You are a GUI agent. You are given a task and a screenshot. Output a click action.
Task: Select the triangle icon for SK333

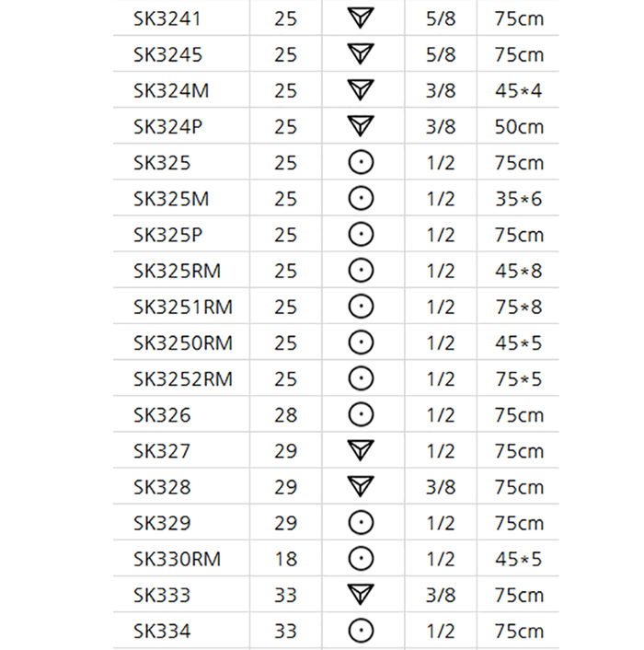pyautogui.click(x=362, y=595)
